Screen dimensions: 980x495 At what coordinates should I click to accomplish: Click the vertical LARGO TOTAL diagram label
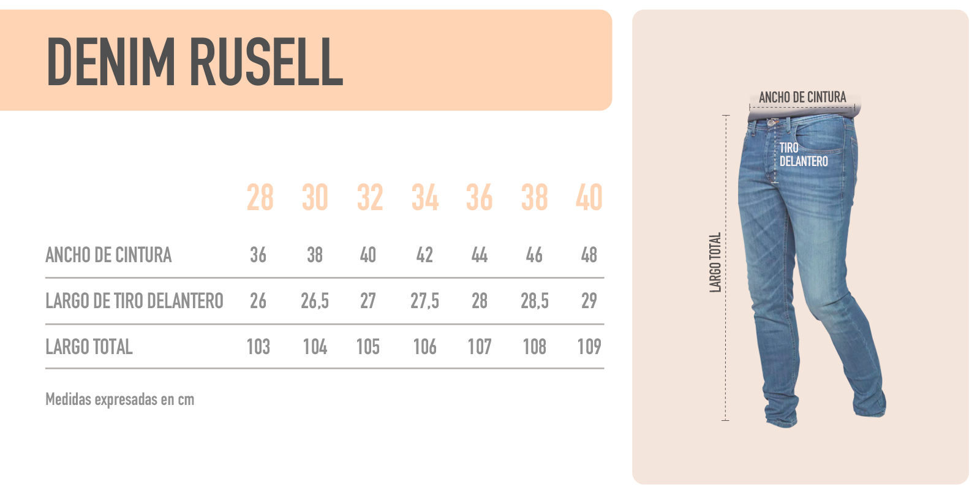(x=715, y=262)
